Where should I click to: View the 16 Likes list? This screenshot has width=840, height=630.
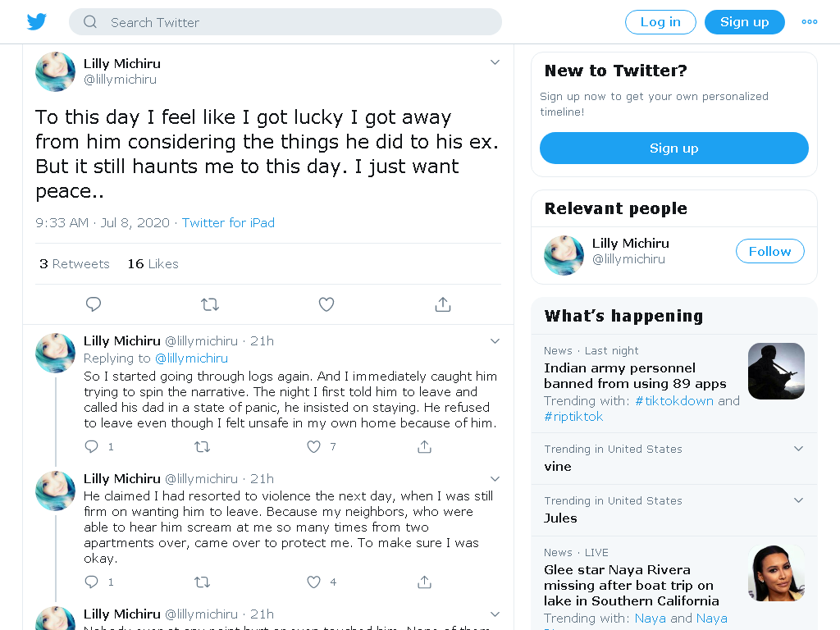point(153,263)
